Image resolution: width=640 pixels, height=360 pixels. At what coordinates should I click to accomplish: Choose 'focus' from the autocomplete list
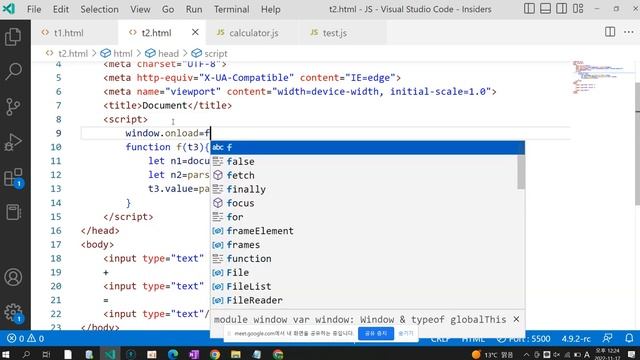[364, 203]
